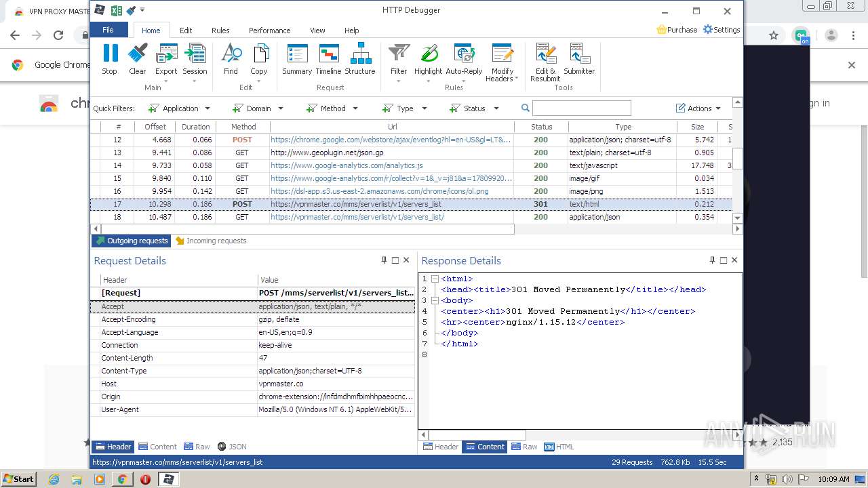Open the Edit & Resubmit tool
868x488 pixels.
(545, 62)
